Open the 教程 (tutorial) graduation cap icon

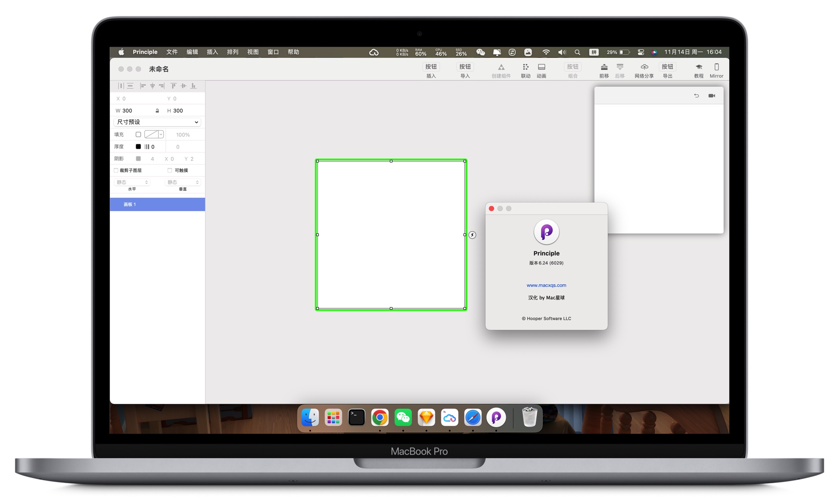(x=699, y=67)
